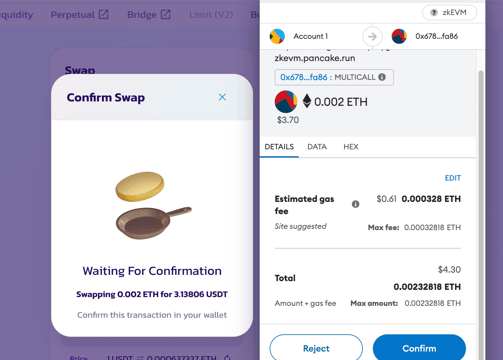Click the price refresh icon in the swap card
503x360 pixels.
[227, 358]
